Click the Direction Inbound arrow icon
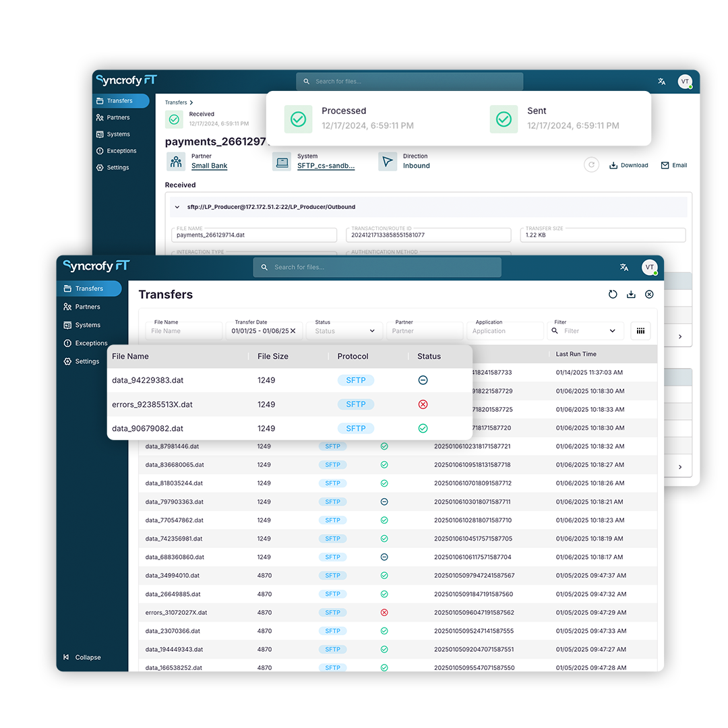Viewport: 728px width, 728px height. (x=387, y=162)
